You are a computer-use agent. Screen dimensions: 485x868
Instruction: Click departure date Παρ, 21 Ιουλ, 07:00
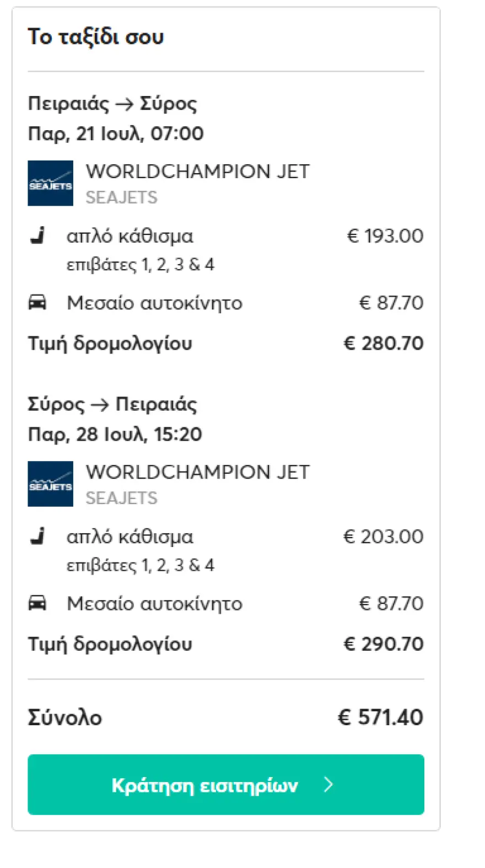point(116,133)
